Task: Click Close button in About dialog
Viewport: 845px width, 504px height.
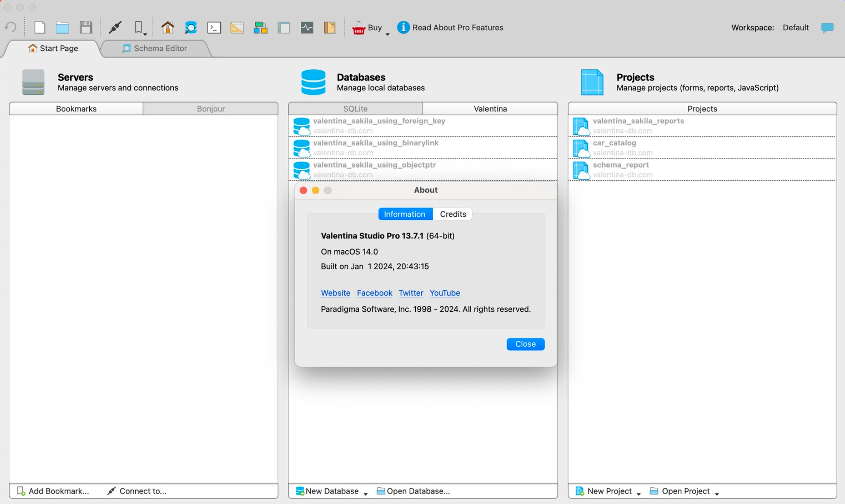Action: point(526,343)
